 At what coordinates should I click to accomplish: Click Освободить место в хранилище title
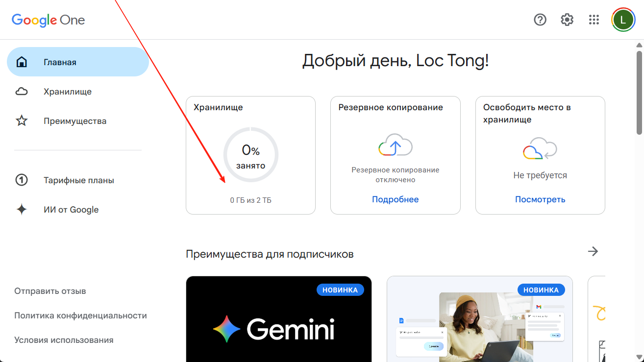pos(527,113)
